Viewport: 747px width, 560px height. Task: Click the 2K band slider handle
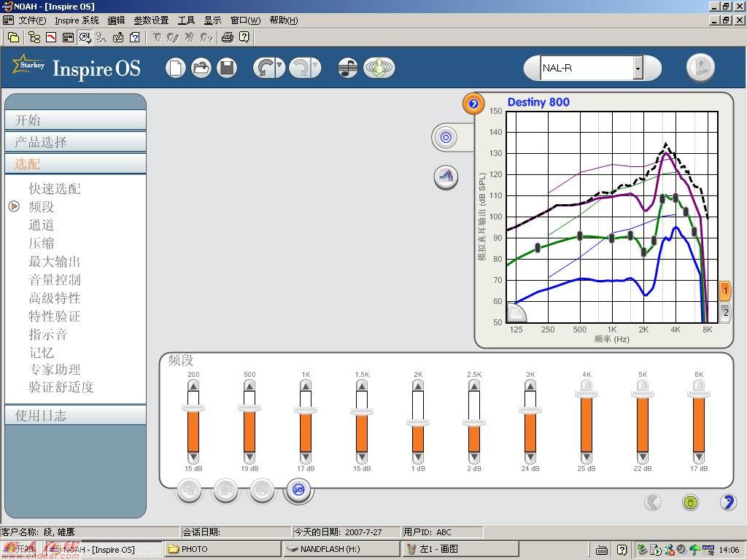418,422
